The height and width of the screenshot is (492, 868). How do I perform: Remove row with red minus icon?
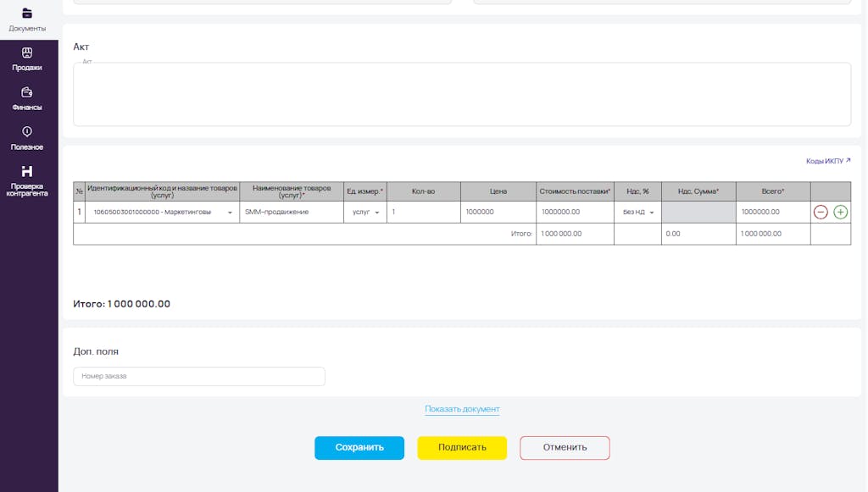click(x=821, y=213)
